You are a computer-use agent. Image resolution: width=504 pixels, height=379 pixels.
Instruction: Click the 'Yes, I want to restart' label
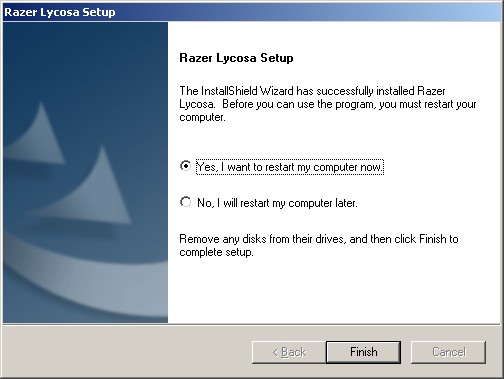tap(290, 167)
